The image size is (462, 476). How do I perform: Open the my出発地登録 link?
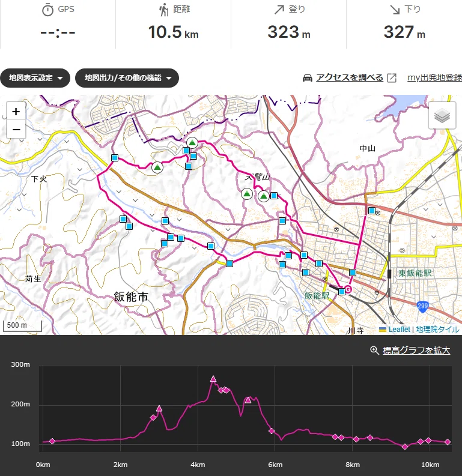434,77
